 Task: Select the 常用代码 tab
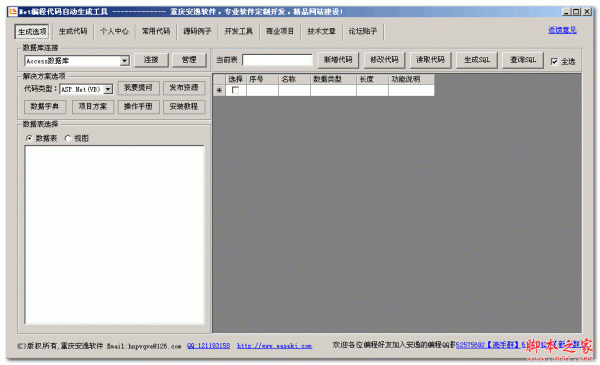tap(156, 31)
